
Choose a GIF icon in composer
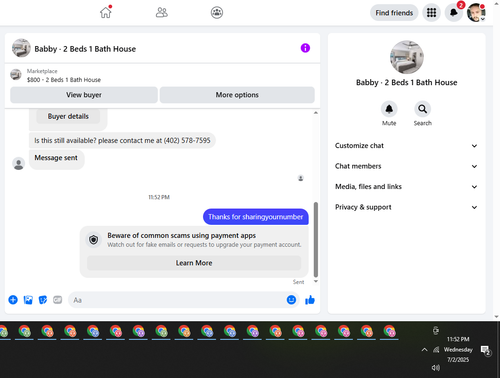pos(57,300)
